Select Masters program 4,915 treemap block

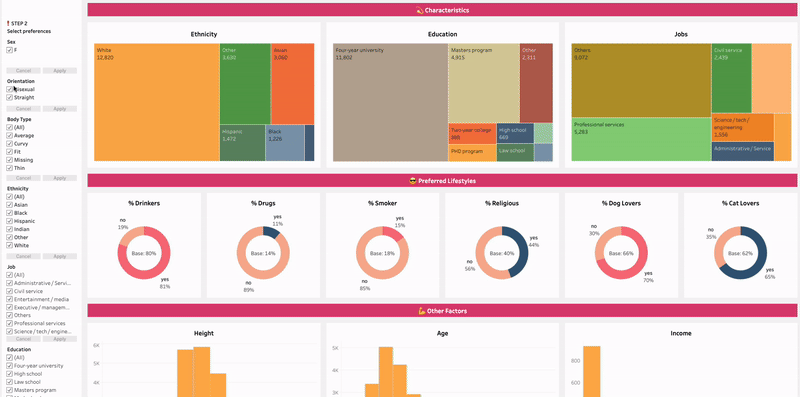(484, 83)
